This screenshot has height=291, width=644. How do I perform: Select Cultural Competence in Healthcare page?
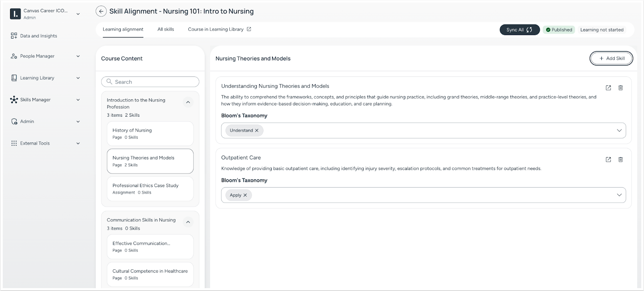[150, 274]
